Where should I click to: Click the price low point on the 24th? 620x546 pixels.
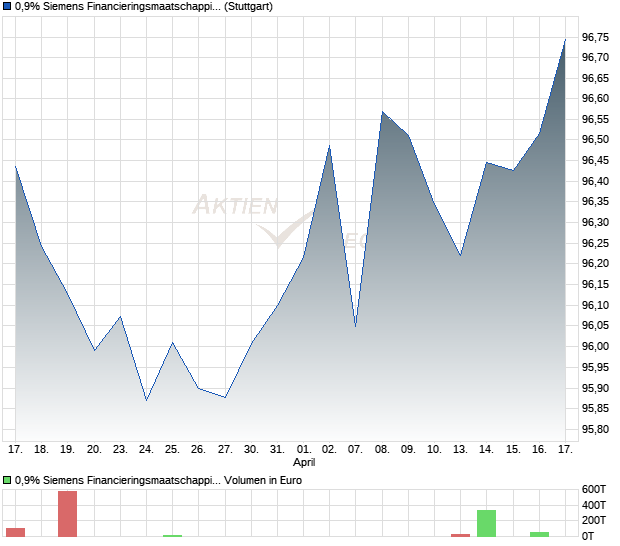coord(146,400)
